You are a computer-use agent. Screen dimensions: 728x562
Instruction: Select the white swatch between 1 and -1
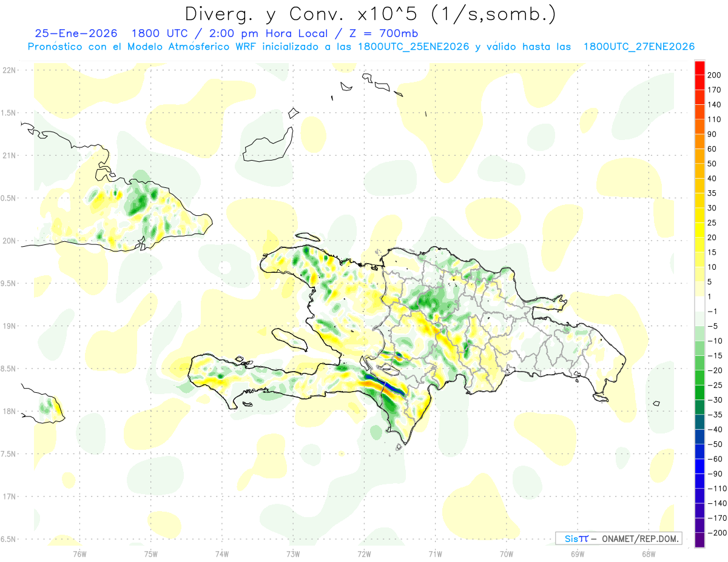tap(699, 304)
